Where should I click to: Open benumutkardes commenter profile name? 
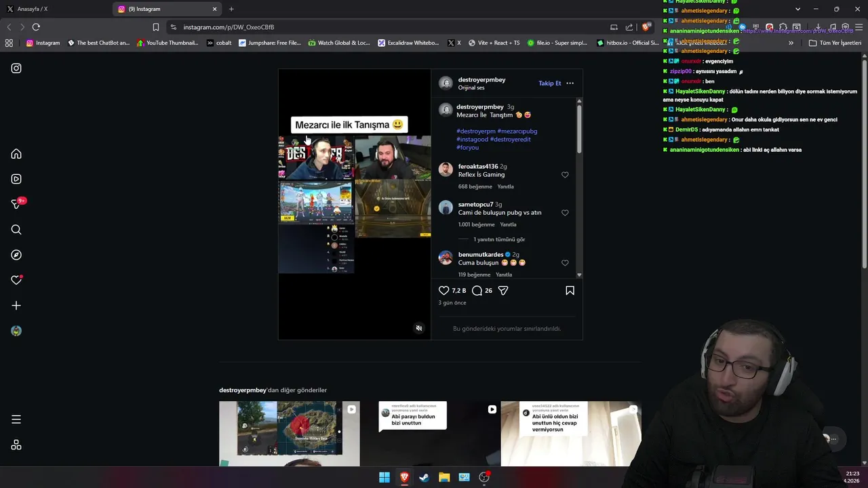(481, 255)
